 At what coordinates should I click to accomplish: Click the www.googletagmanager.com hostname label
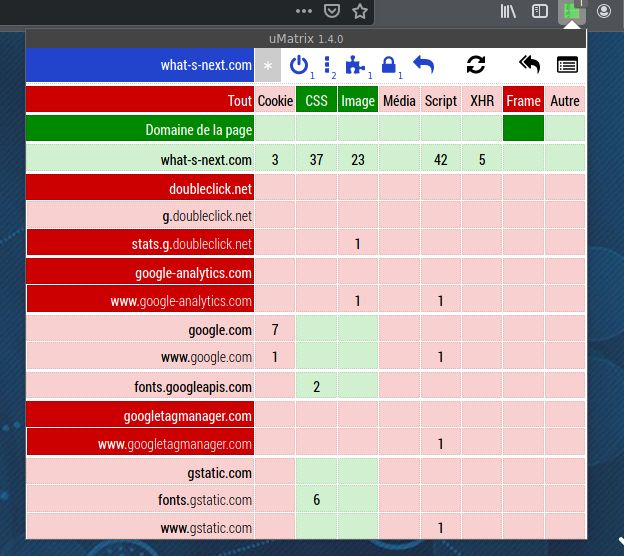(x=140, y=443)
